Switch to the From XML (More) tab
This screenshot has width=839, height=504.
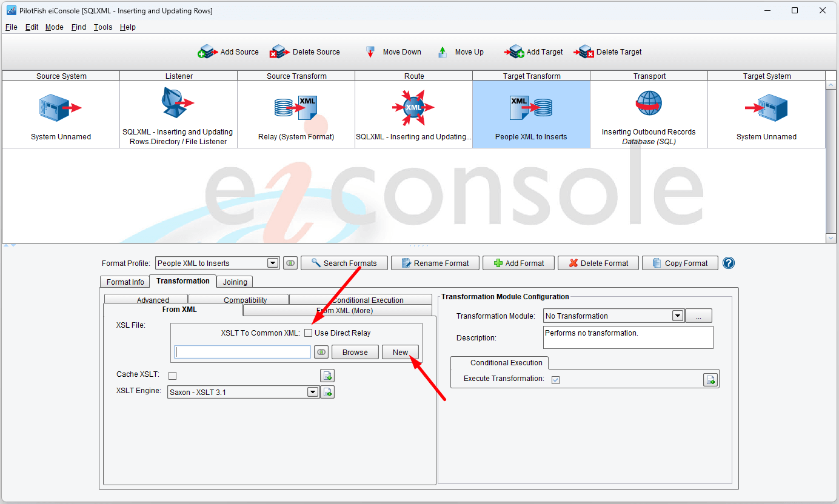click(339, 310)
